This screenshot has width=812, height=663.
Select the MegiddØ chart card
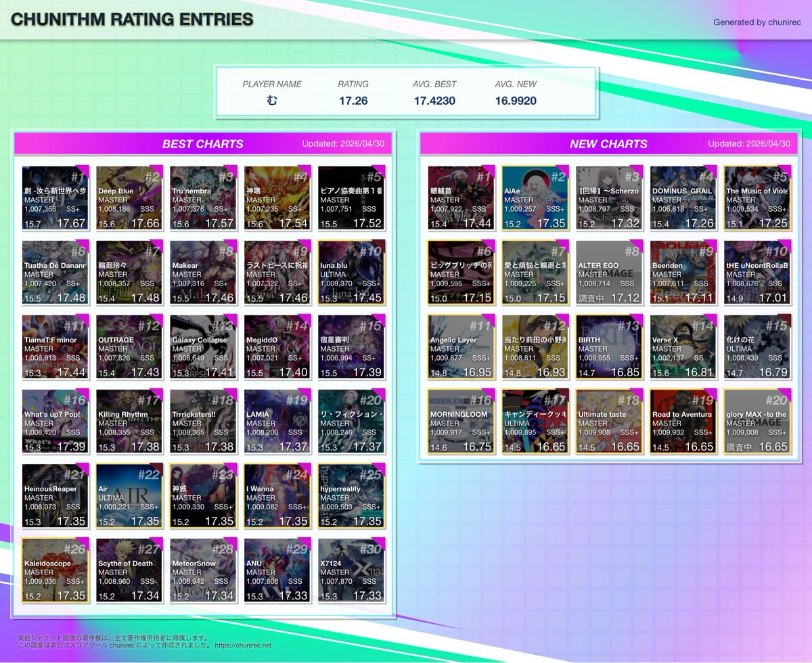coord(277,346)
